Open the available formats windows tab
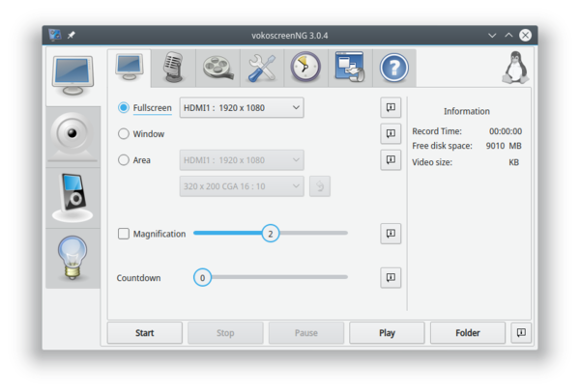This screenshot has width=580, height=392. coord(350,68)
